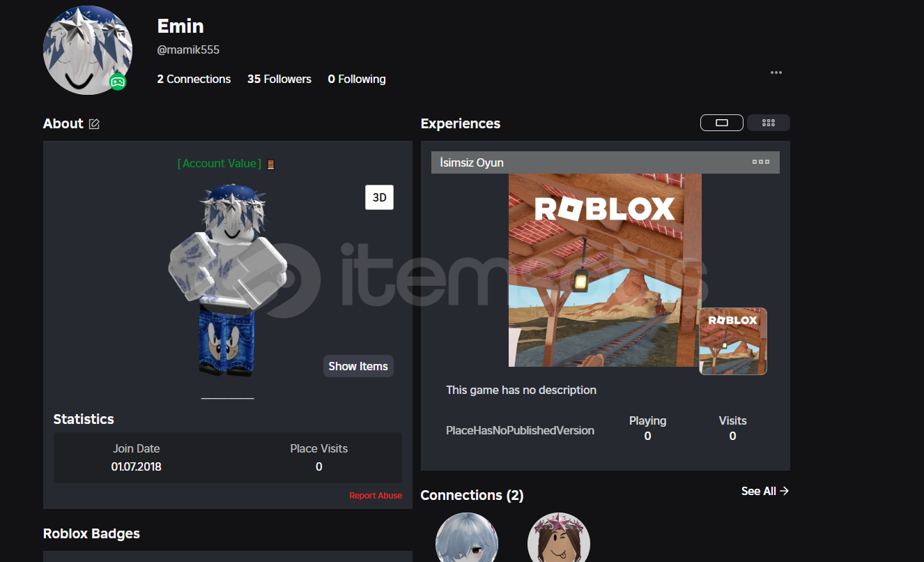The width and height of the screenshot is (924, 562).
Task: Open the 2 Connections list
Action: 194,79
